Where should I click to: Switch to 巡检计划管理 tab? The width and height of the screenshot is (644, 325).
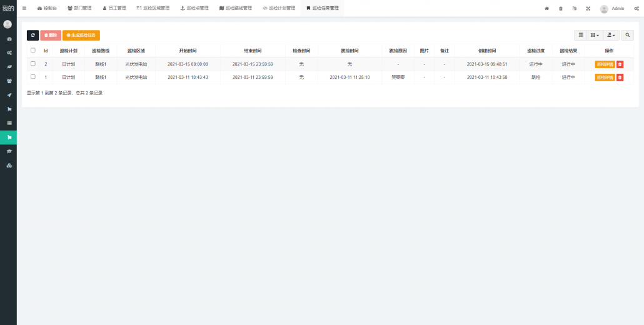point(279,8)
